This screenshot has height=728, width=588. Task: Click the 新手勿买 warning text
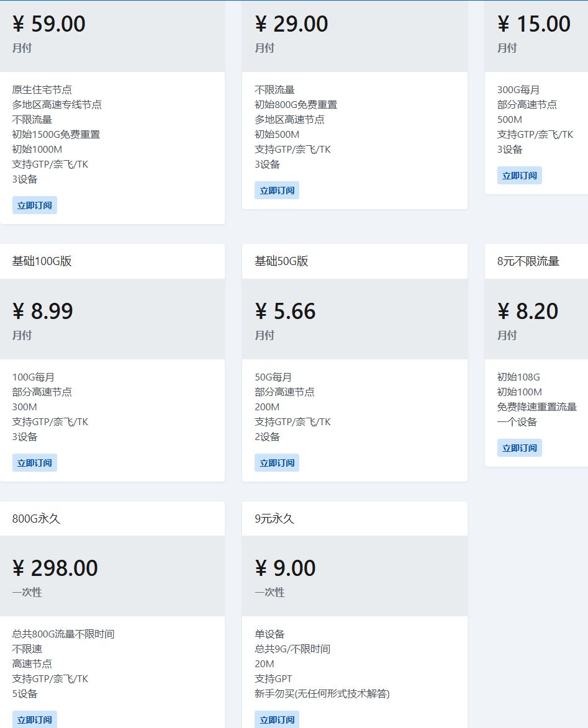[x=322, y=694]
